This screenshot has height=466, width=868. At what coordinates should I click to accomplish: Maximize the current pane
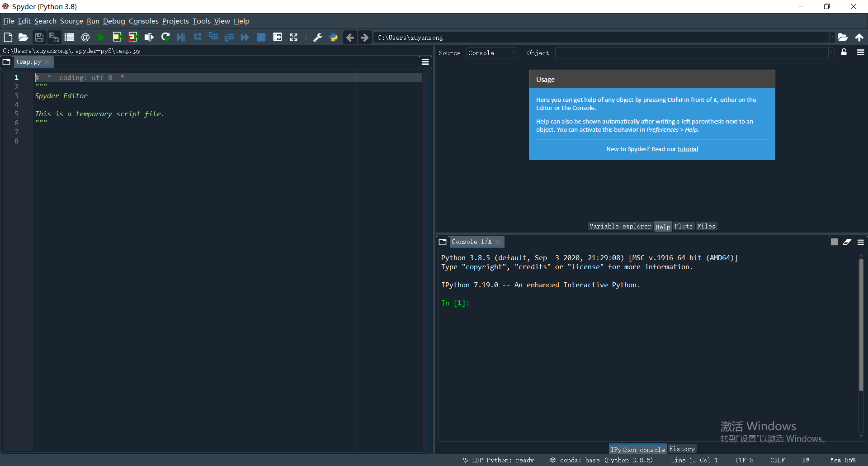coord(278,37)
